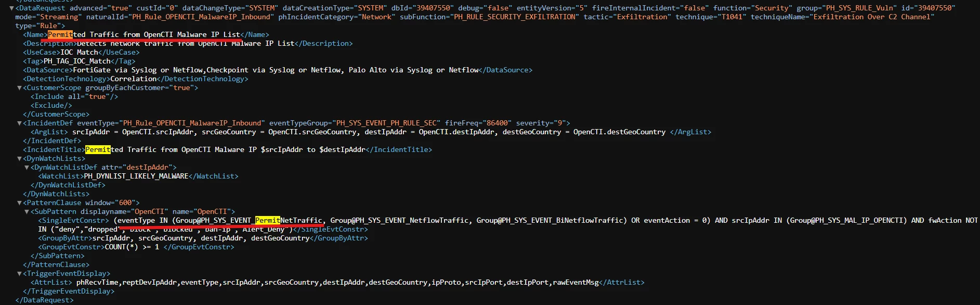The width and height of the screenshot is (980, 305).
Task: Click the closing DataRequest tag at bottom
Action: [x=45, y=300]
